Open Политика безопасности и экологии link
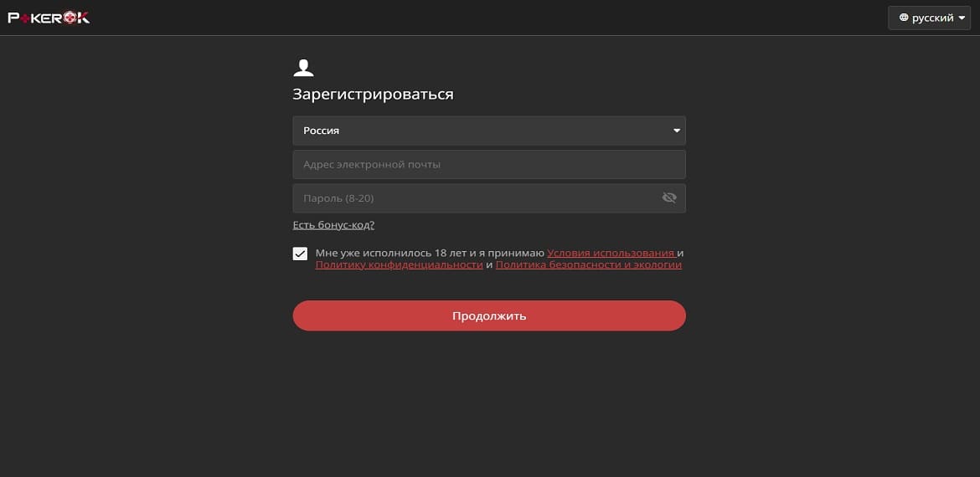The height and width of the screenshot is (477, 980). 588,264
